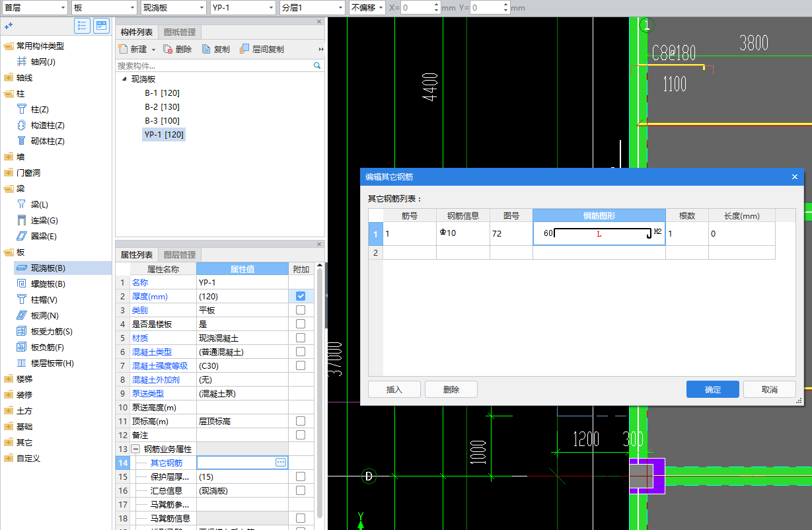Screen dimensions: 812x530
Task: Check 材质 attach checkbox
Action: click(301, 338)
